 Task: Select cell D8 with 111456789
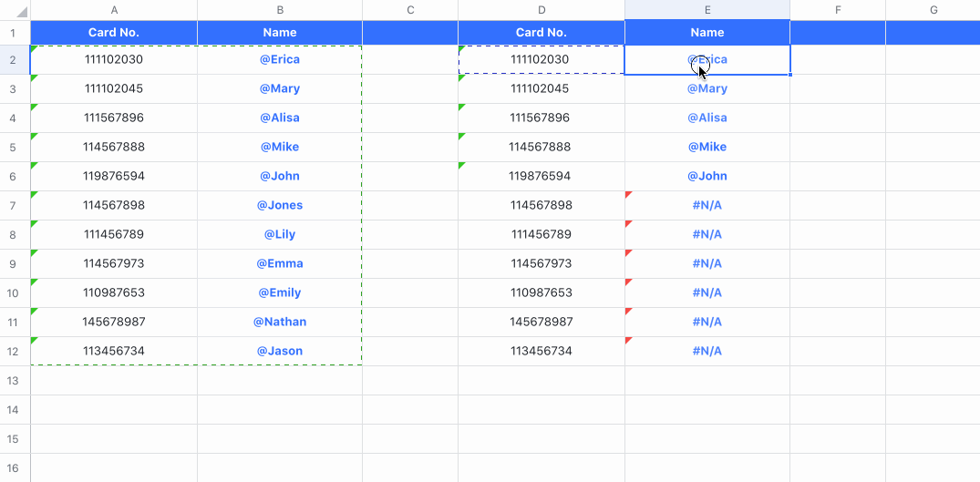tap(542, 235)
